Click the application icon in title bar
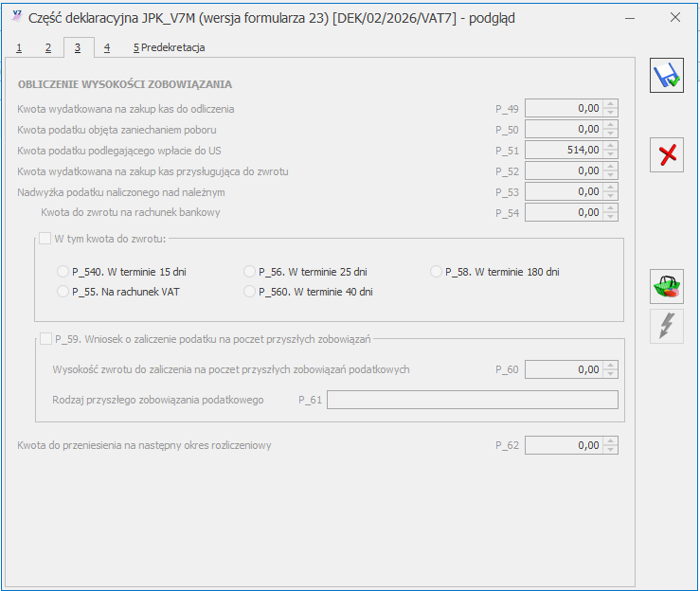This screenshot has width=700, height=591. pos(16,17)
